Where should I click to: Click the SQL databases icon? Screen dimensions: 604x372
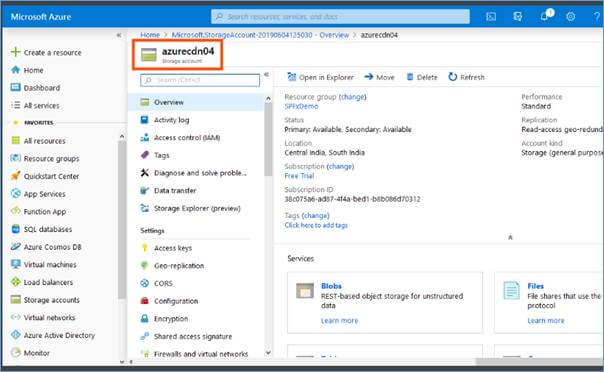15,229
